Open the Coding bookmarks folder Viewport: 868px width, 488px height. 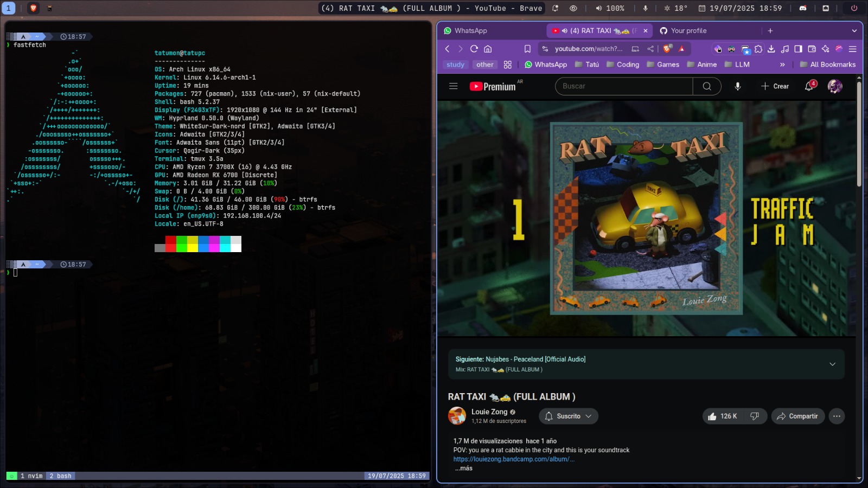(623, 65)
